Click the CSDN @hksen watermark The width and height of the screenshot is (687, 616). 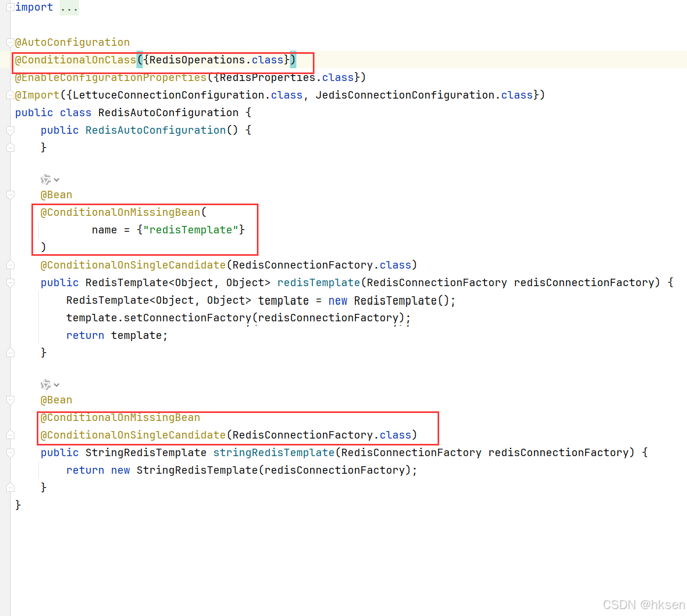pos(643,604)
